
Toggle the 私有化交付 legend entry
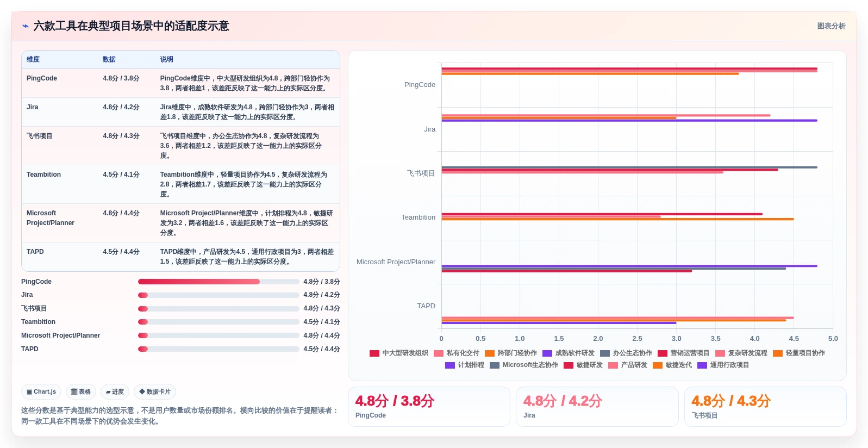point(457,353)
